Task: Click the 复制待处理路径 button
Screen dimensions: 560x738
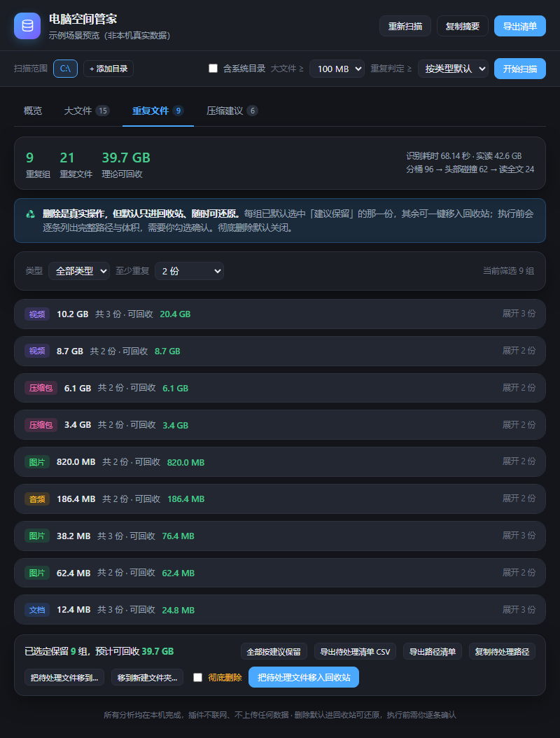Action: click(502, 652)
